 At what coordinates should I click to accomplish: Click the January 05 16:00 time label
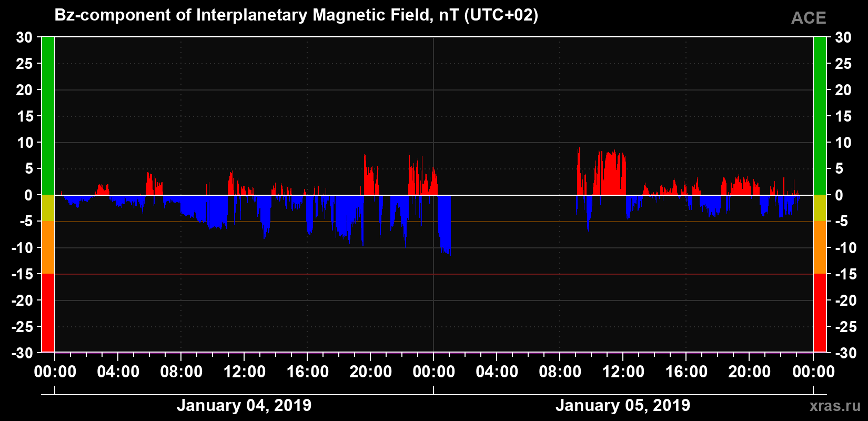pyautogui.click(x=686, y=372)
